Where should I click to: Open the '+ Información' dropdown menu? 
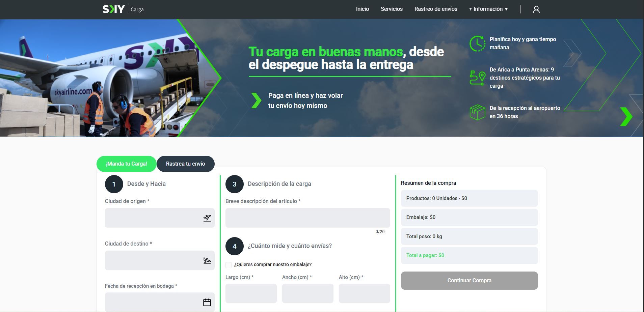click(x=488, y=9)
